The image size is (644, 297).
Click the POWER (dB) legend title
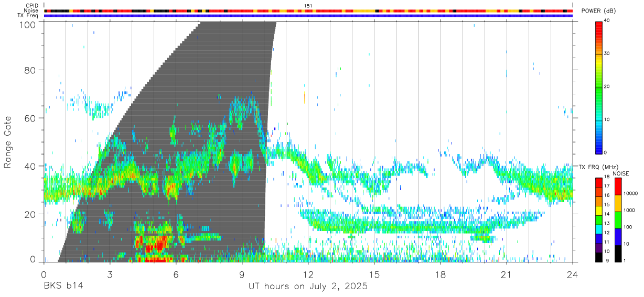click(599, 11)
